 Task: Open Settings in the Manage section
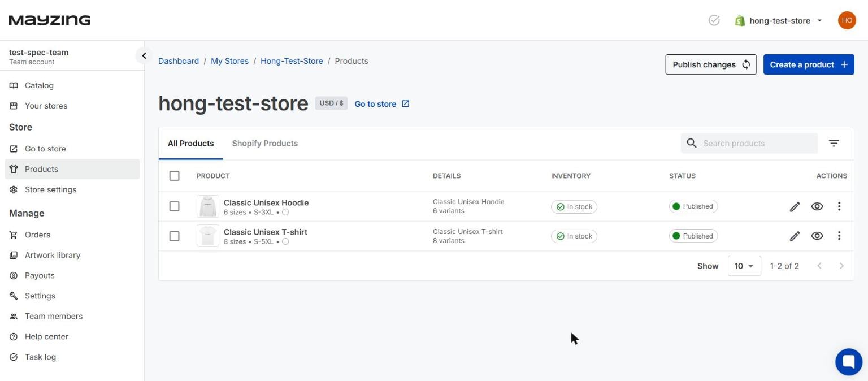click(72, 296)
